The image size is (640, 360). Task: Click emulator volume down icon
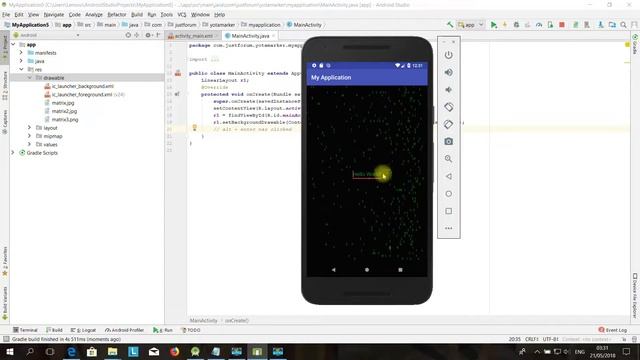click(449, 90)
